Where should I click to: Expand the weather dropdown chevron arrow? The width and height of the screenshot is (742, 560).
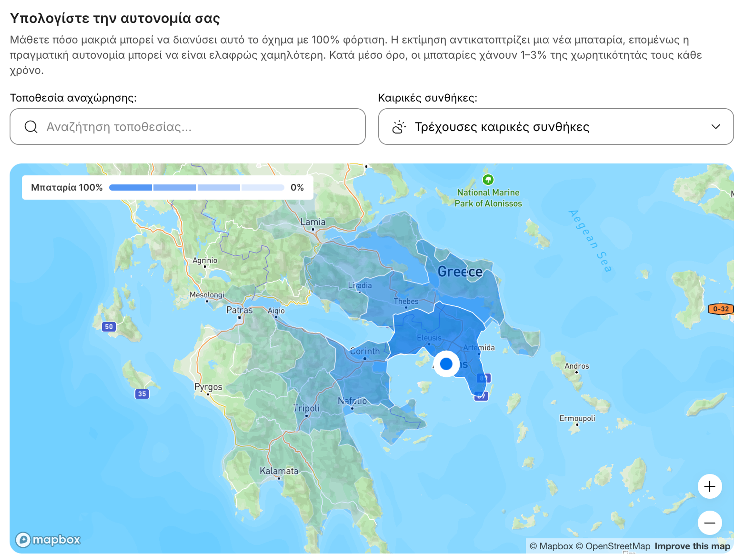pyautogui.click(x=716, y=127)
